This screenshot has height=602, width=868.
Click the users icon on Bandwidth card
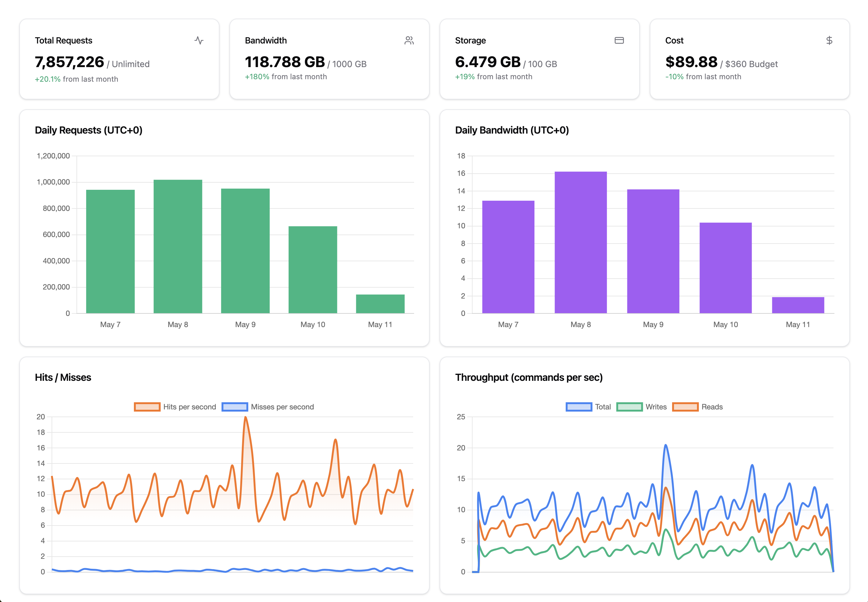coord(409,40)
